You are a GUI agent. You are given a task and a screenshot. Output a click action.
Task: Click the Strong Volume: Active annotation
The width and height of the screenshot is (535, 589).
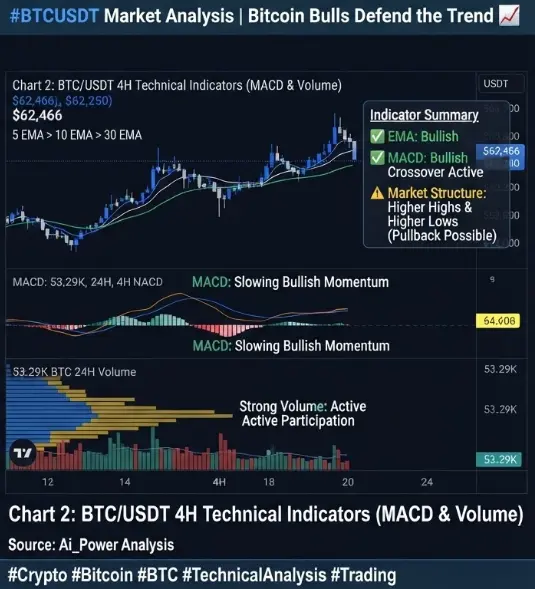[x=303, y=406]
